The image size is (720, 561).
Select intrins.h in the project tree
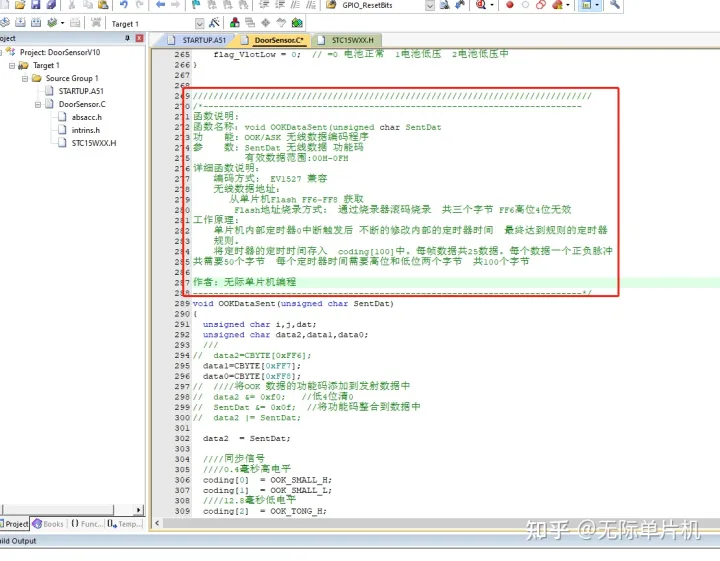pyautogui.click(x=86, y=130)
